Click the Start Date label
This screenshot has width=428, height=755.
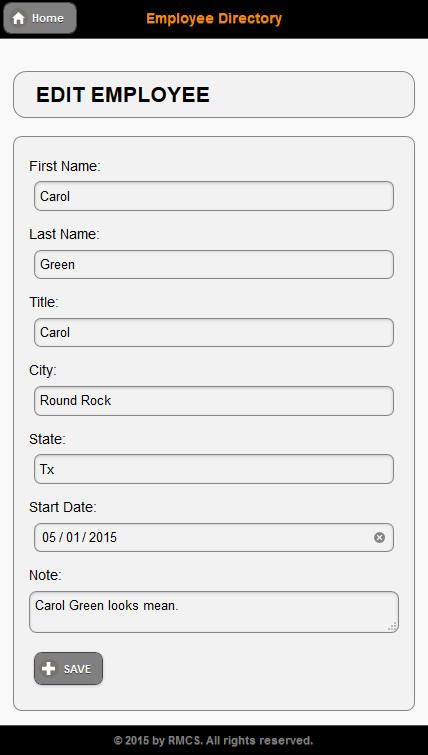coord(63,507)
